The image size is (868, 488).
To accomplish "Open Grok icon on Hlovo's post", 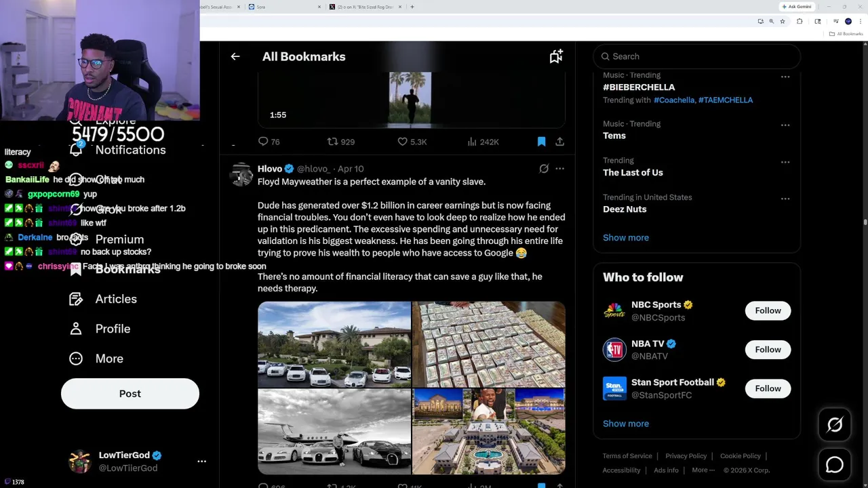I will pos(544,169).
